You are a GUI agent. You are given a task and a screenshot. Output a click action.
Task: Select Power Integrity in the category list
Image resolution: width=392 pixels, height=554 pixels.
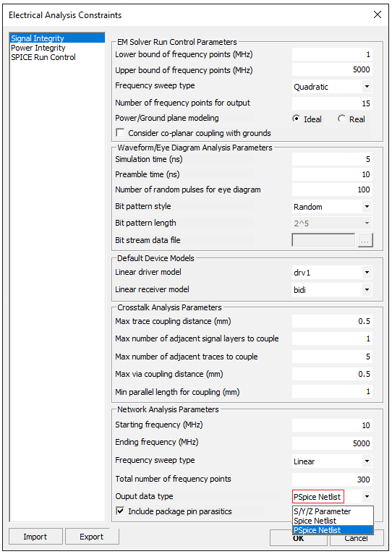[x=38, y=48]
